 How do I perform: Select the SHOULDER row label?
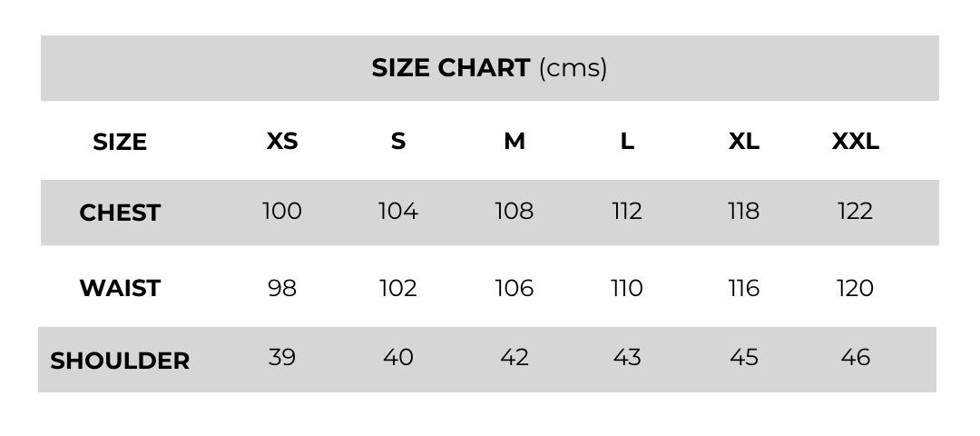tap(120, 361)
